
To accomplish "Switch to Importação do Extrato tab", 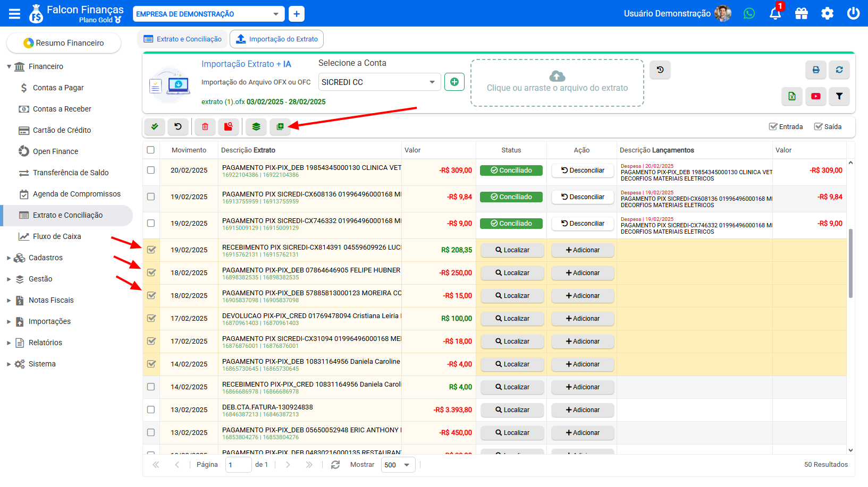I will pyautogui.click(x=276, y=39).
